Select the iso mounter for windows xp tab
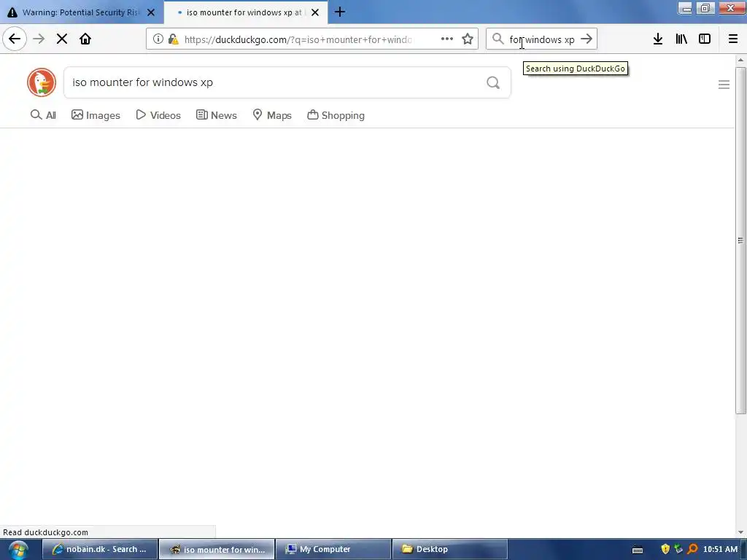The image size is (747, 560). [x=245, y=12]
